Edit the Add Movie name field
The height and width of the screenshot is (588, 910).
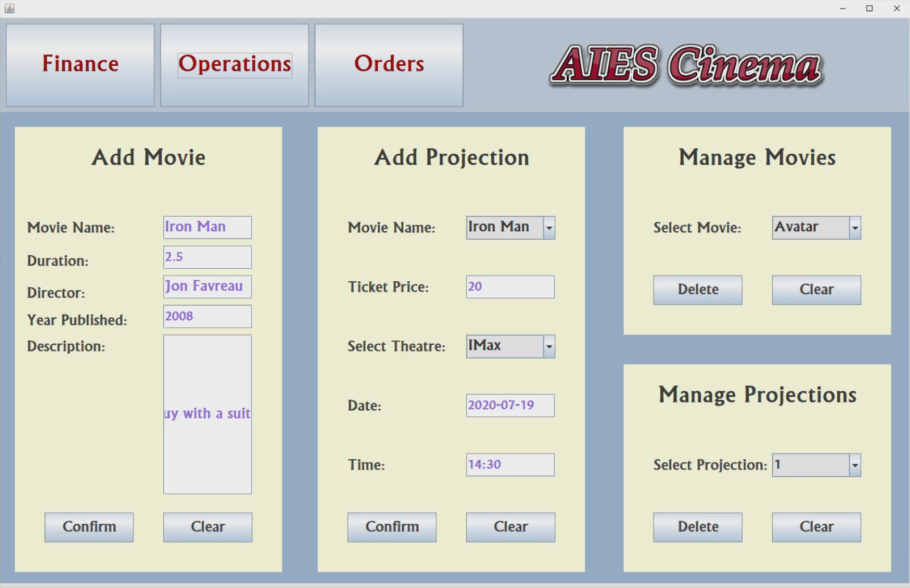coord(208,227)
